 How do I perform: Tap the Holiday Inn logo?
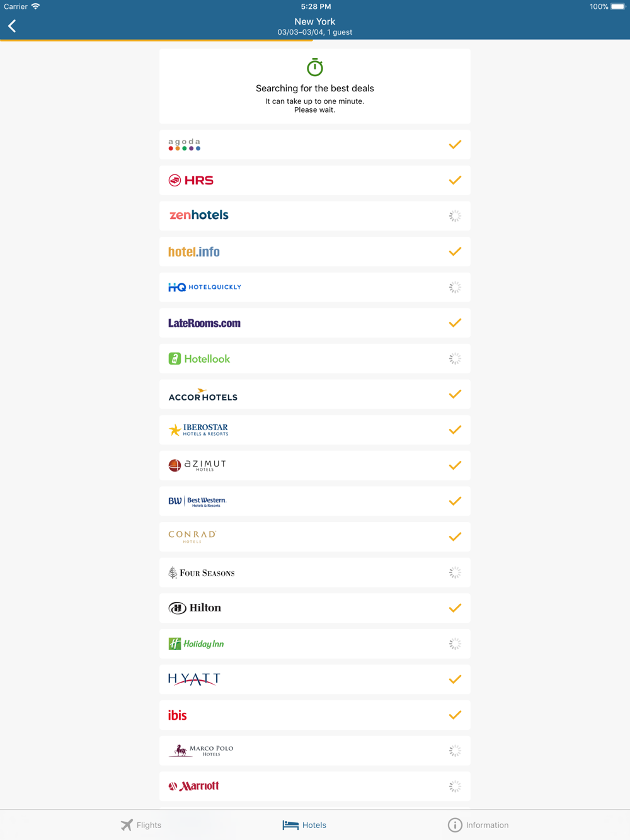pos(196,644)
